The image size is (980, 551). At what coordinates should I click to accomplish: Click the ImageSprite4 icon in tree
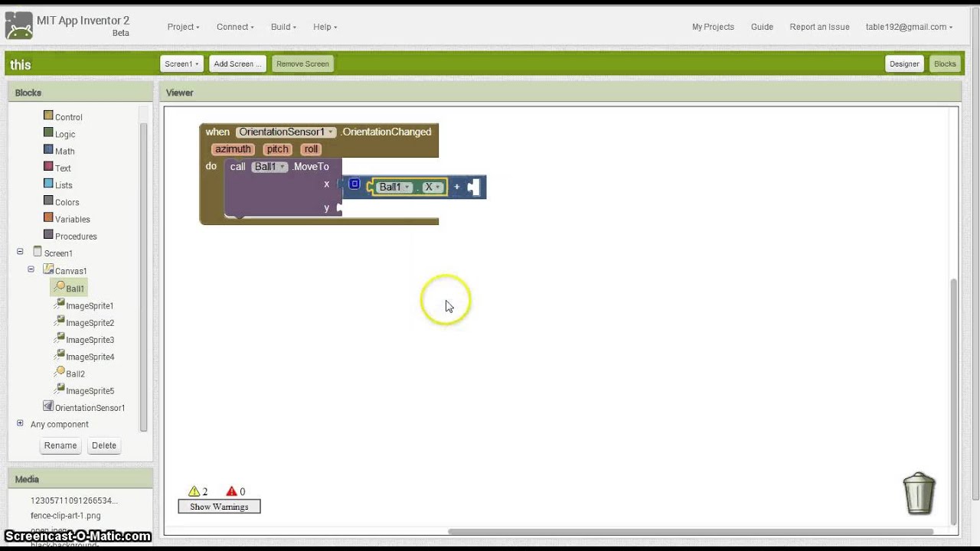[59, 355]
